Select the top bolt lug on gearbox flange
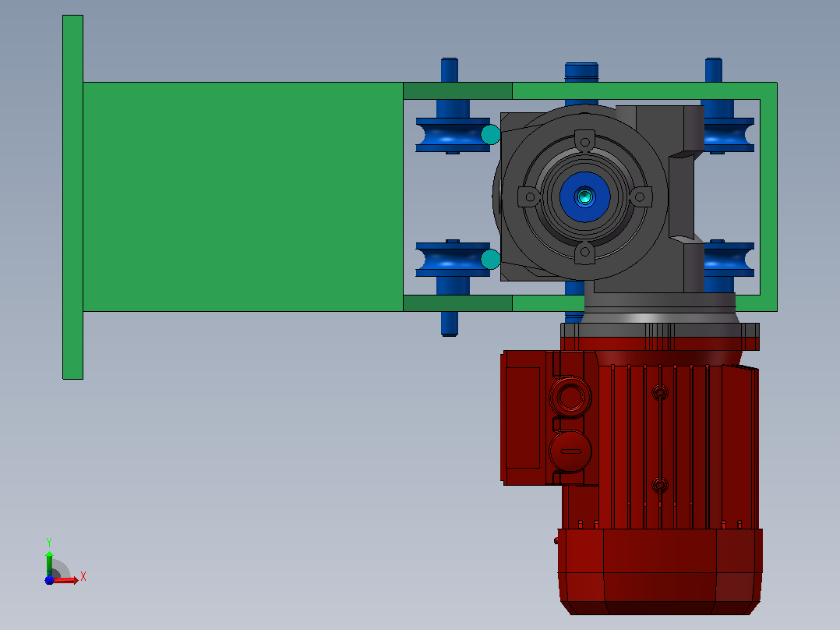This screenshot has height=630, width=840. [585, 141]
